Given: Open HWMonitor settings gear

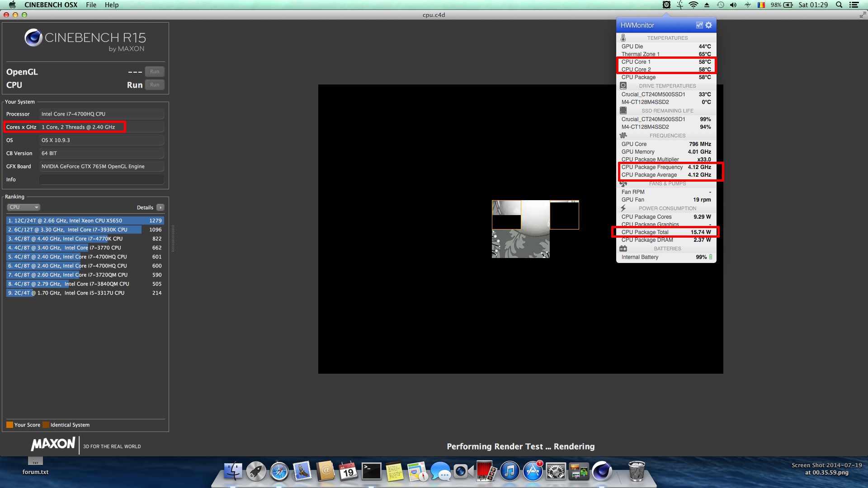Looking at the screenshot, I should tap(708, 25).
